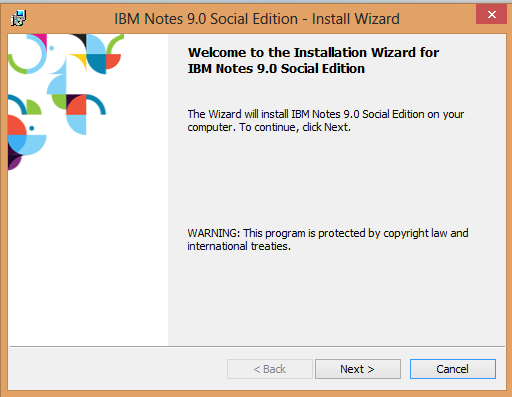Click the installer icon in title bar
The width and height of the screenshot is (512, 397).
[x=18, y=18]
